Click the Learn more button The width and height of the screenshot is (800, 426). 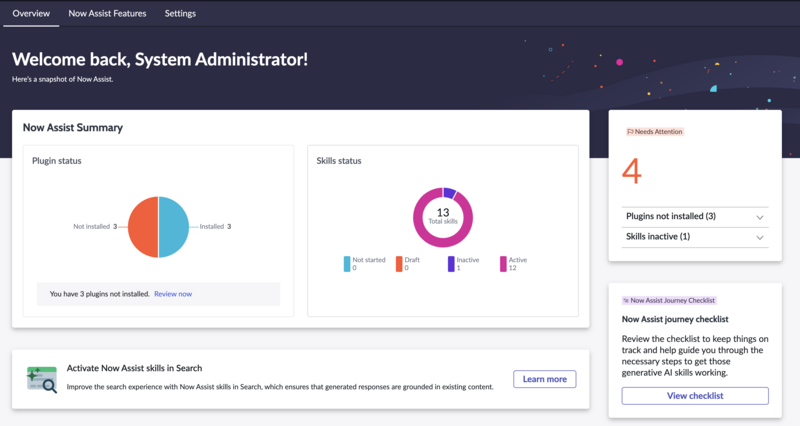point(544,379)
